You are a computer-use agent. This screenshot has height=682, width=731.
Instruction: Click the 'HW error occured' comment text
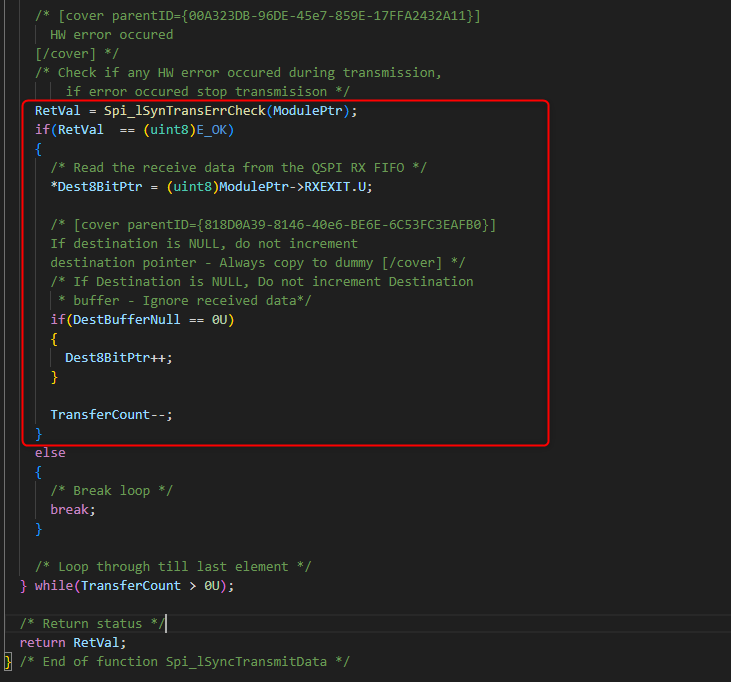coord(111,34)
